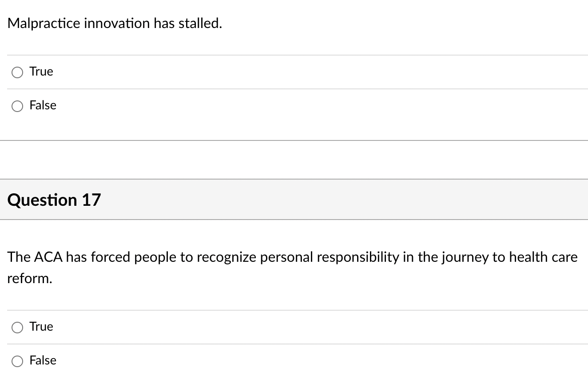588x384 pixels.
Task: Select False for the malpractice innovation question
Action: (17, 106)
